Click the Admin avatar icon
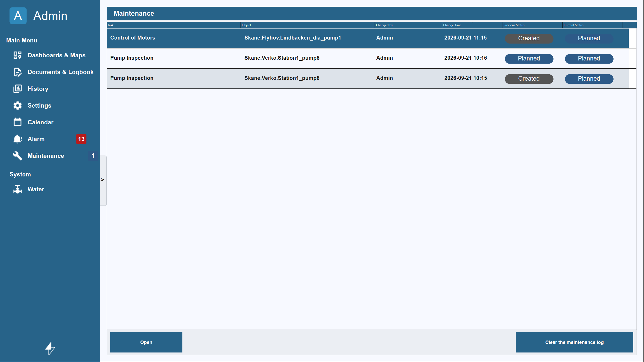This screenshot has height=362, width=644. click(x=18, y=16)
